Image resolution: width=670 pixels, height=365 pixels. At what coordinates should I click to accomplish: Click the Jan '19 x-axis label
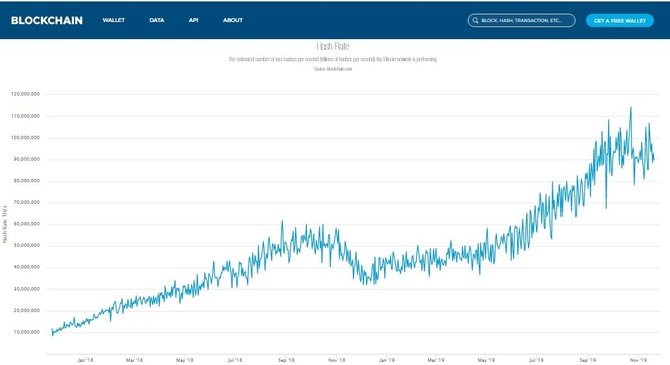coord(387,360)
